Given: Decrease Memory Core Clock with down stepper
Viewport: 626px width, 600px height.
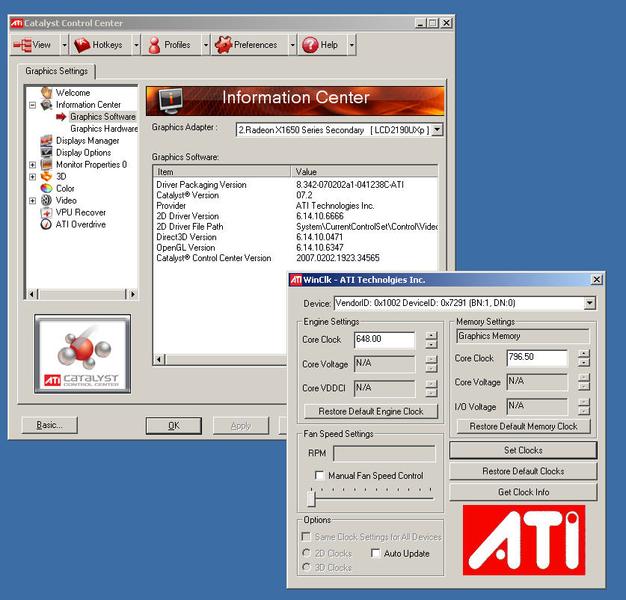Looking at the screenshot, I should [x=584, y=362].
